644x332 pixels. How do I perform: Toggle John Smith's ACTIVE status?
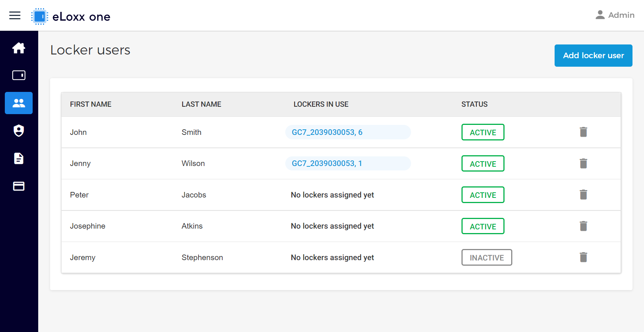coord(483,132)
